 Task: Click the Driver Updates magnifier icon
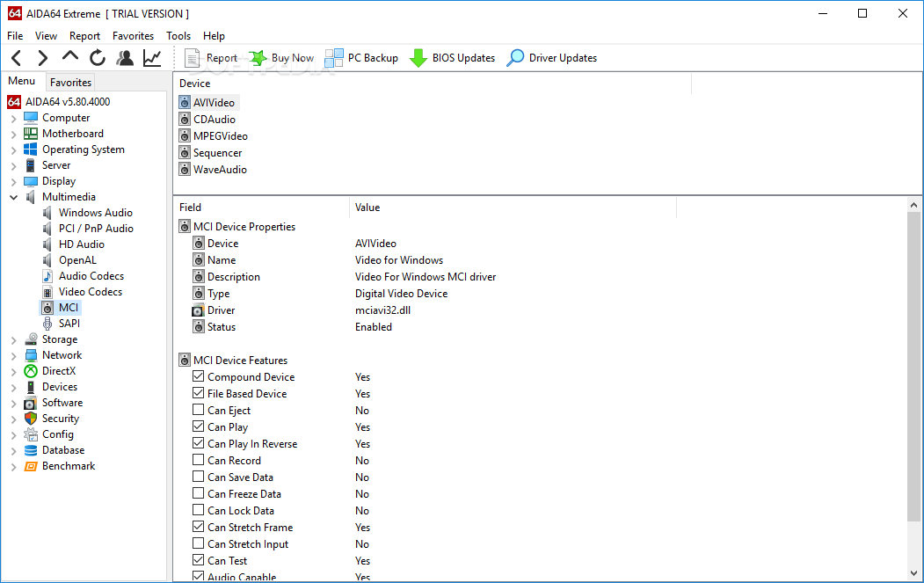pyautogui.click(x=515, y=58)
